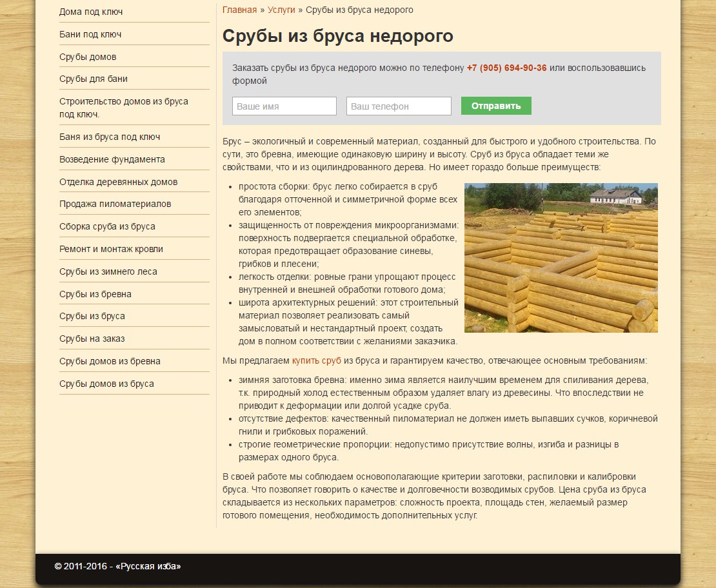Click 'Баня из бруса под ключ'
The width and height of the screenshot is (716, 588).
[110, 137]
